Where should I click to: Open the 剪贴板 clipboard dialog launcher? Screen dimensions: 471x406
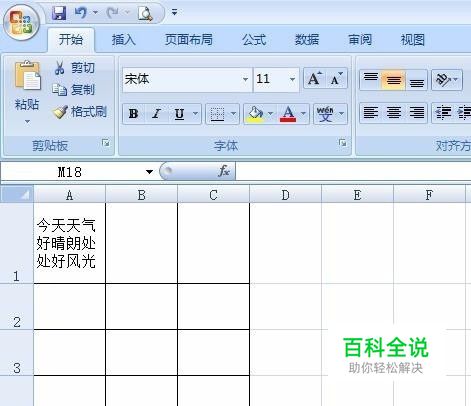[106, 143]
